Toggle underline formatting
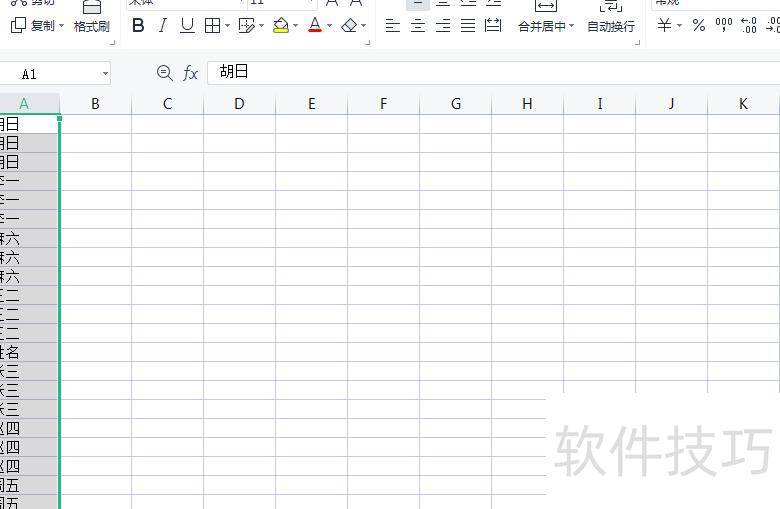 click(x=187, y=25)
